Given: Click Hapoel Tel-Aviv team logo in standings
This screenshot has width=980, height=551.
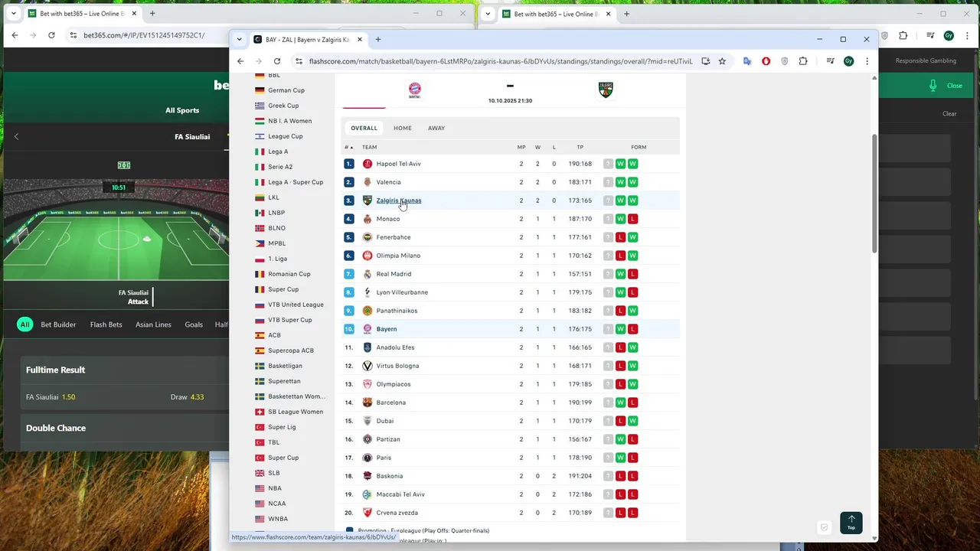Looking at the screenshot, I should (367, 164).
